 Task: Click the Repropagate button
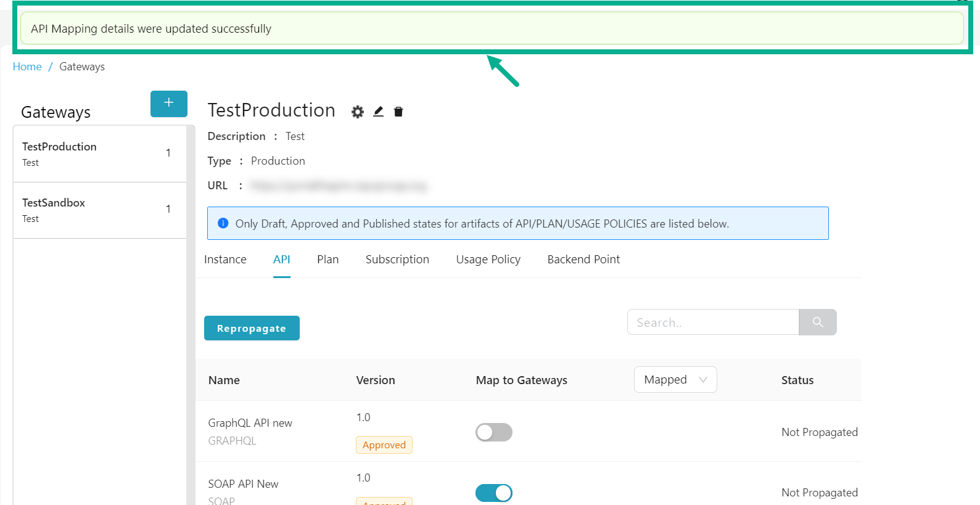tap(252, 328)
